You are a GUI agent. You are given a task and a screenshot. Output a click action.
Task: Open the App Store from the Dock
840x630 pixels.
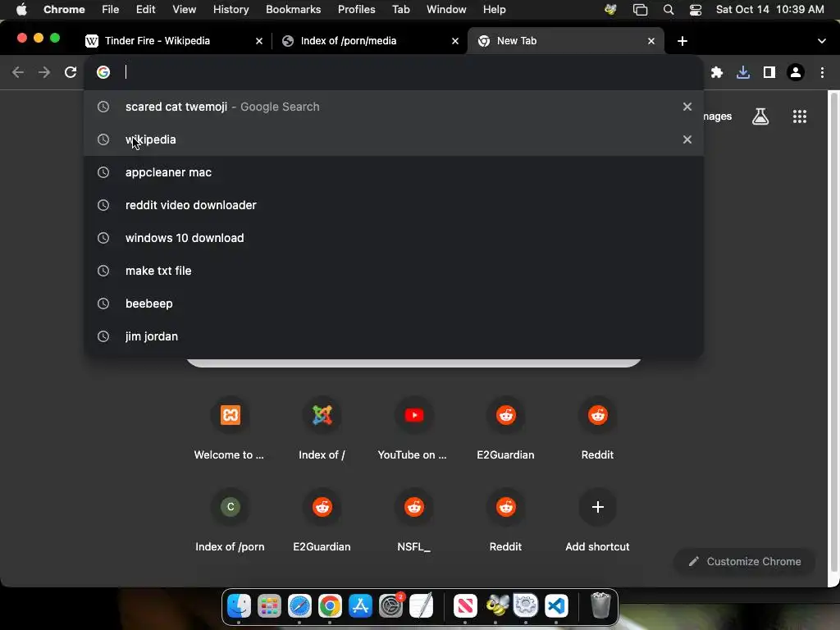click(360, 606)
